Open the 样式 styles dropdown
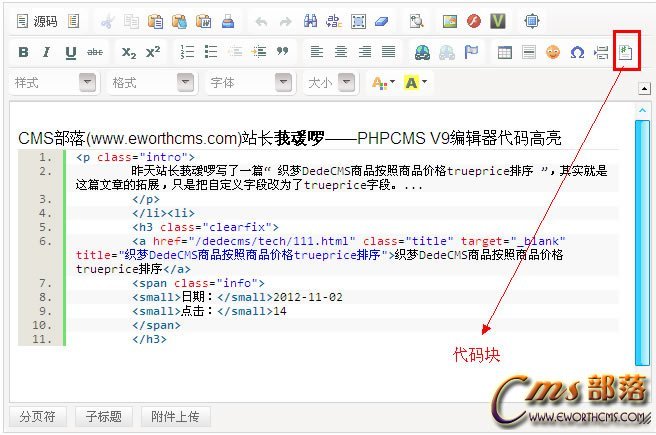656x435 pixels. (55, 83)
